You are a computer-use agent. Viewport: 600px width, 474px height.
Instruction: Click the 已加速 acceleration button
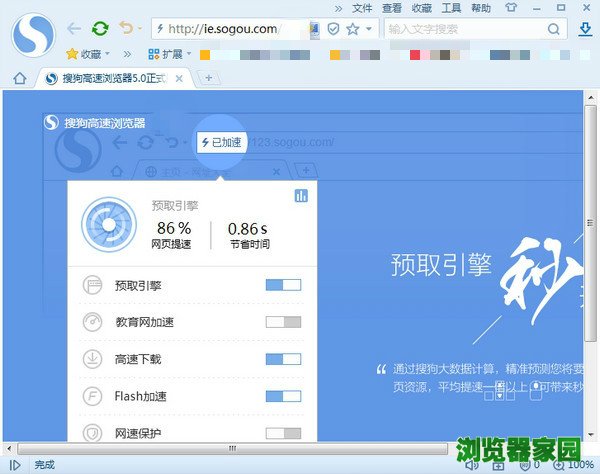click(x=221, y=143)
